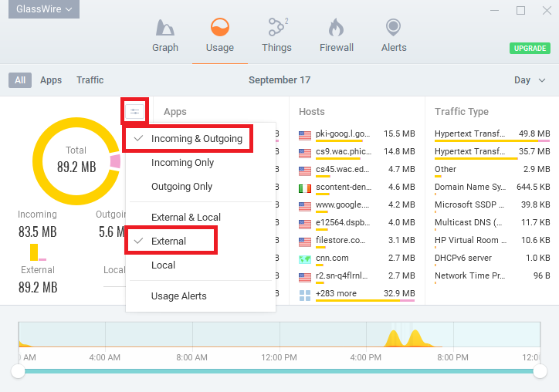Switch to the Apps tab
Viewport: 559px width, 392px height.
51,80
